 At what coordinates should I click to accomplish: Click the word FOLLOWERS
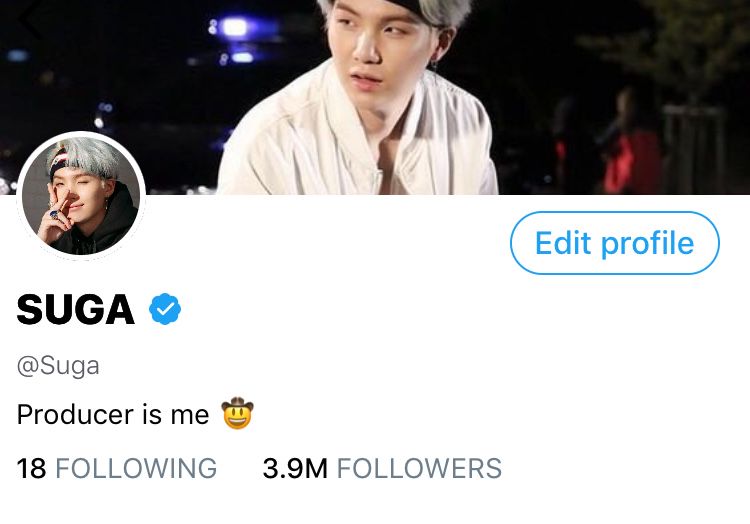point(419,468)
